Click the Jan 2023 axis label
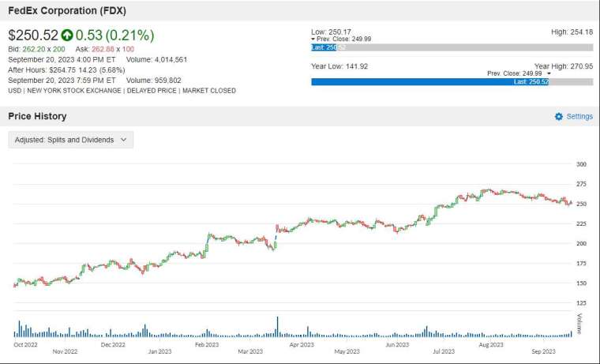Image resolution: width=600 pixels, height=364 pixels. point(160,351)
